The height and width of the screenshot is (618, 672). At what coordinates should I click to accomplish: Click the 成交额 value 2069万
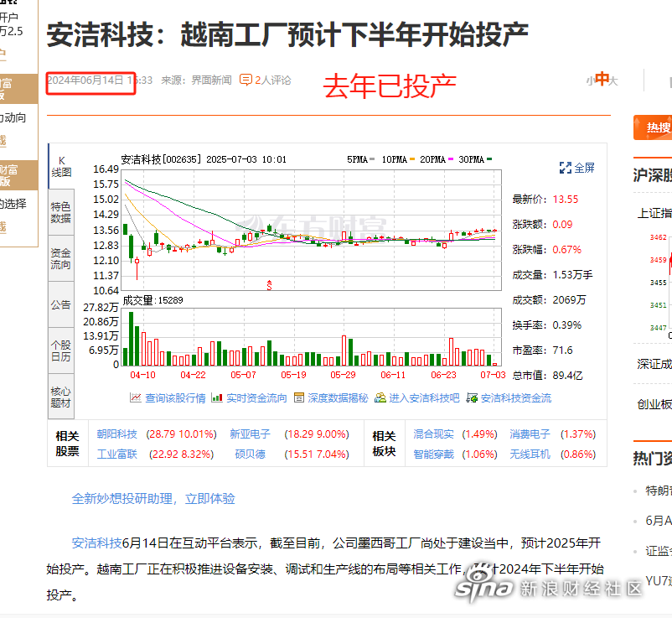(x=569, y=300)
